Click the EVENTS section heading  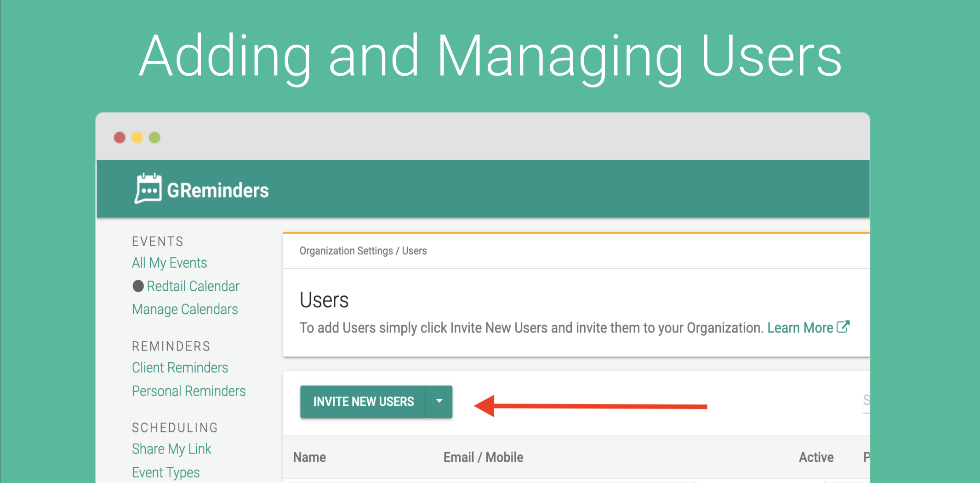pos(158,241)
